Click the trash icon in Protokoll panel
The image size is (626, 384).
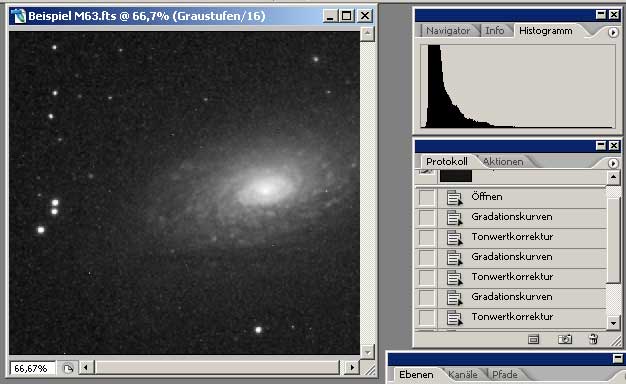[593, 339]
